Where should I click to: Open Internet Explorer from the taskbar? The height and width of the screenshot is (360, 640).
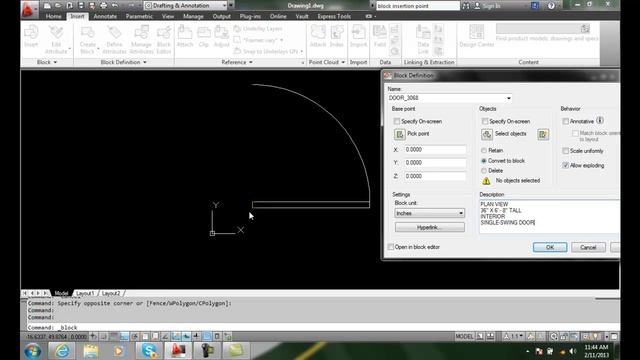coord(62,351)
